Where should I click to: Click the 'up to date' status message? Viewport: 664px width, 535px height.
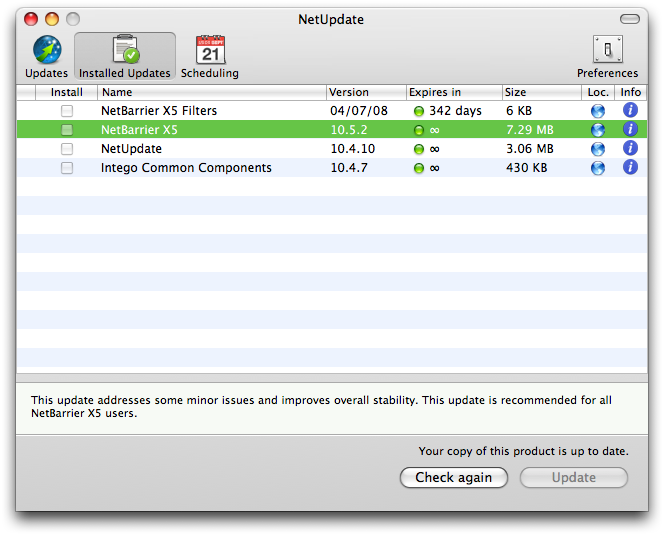(523, 451)
